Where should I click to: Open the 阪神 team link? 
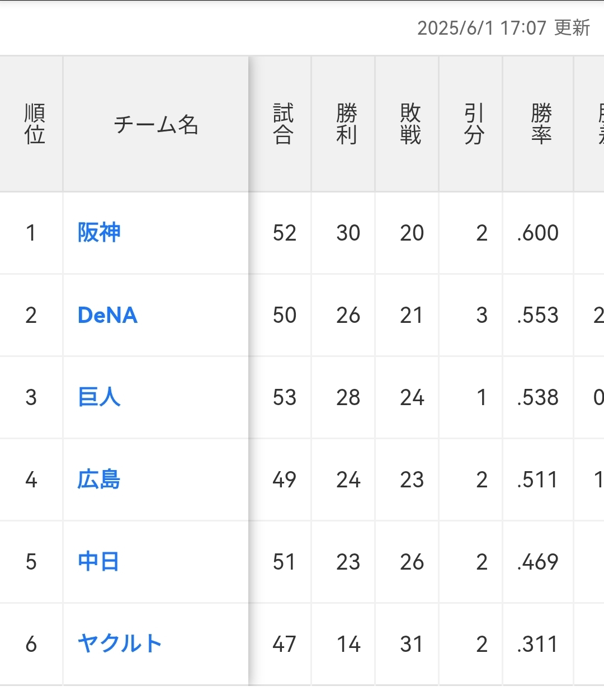[x=99, y=233]
